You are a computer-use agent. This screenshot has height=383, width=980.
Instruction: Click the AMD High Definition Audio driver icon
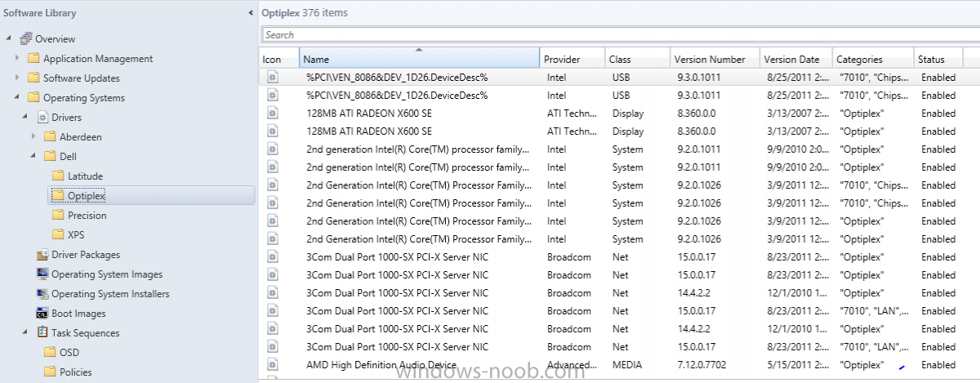(272, 365)
